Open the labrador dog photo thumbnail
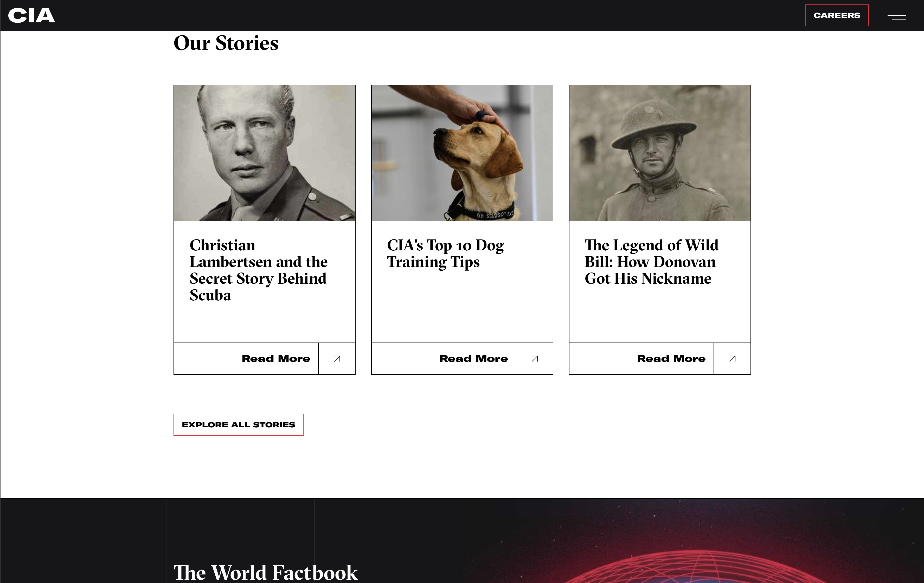Viewport: 924px width, 583px height. (462, 153)
